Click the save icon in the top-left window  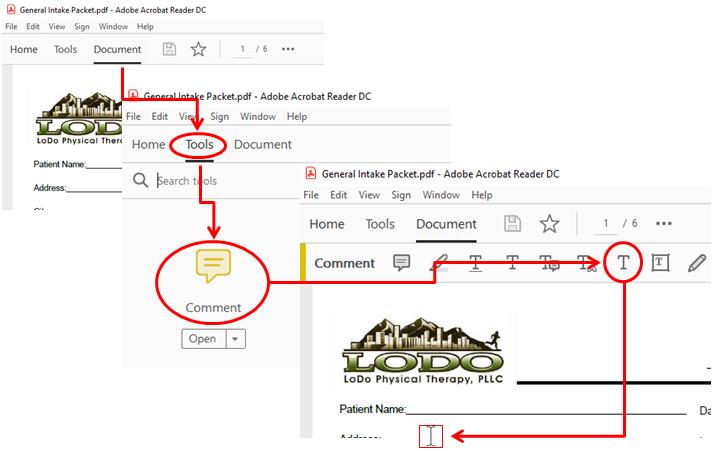tap(169, 49)
